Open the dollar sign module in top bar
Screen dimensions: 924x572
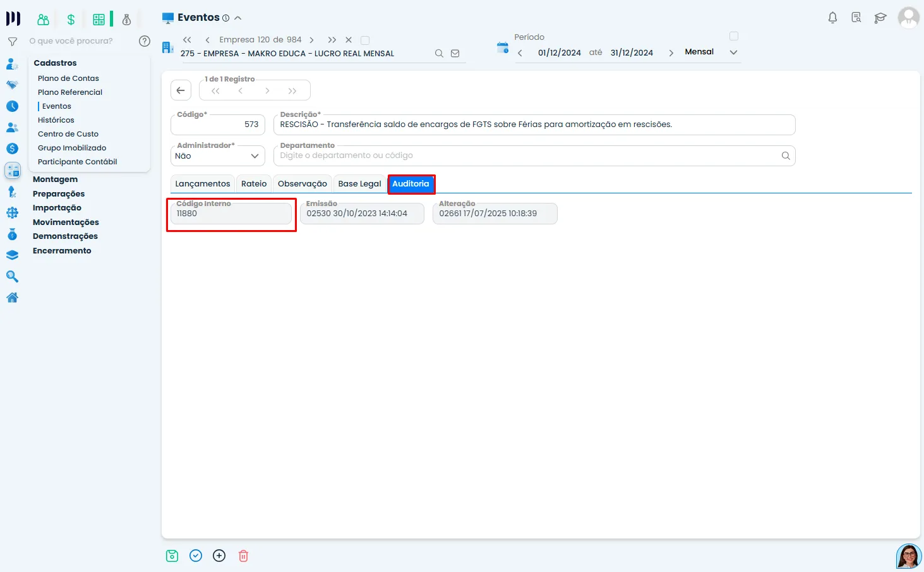click(x=71, y=20)
